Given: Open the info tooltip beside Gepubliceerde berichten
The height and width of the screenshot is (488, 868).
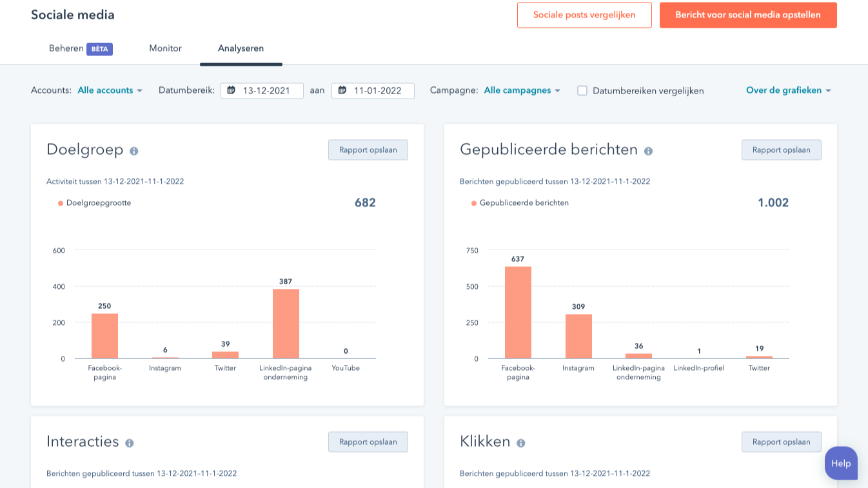Looking at the screenshot, I should [648, 150].
